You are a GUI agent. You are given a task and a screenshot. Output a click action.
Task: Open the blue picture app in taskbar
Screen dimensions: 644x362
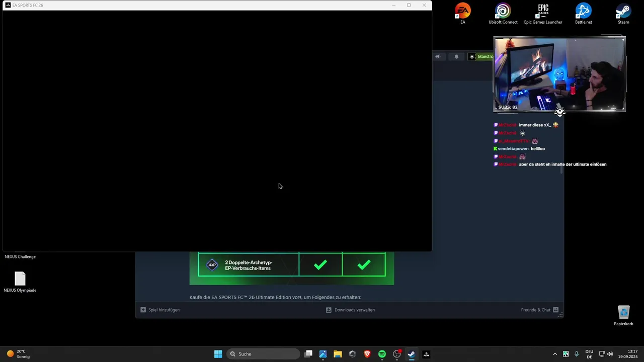pos(323,354)
